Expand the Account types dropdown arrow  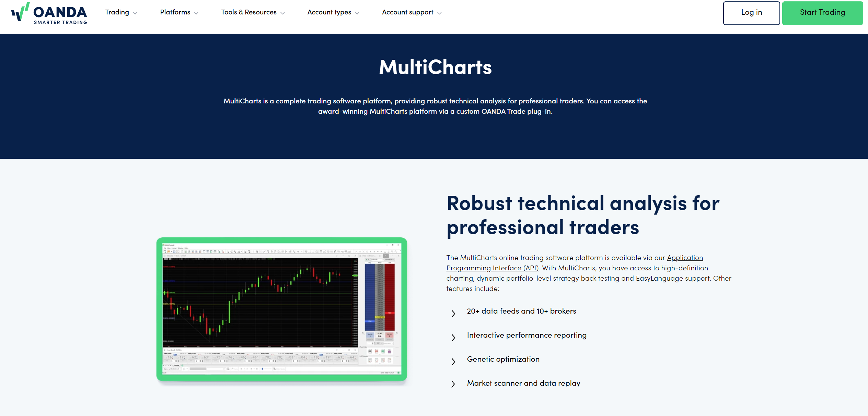point(357,13)
